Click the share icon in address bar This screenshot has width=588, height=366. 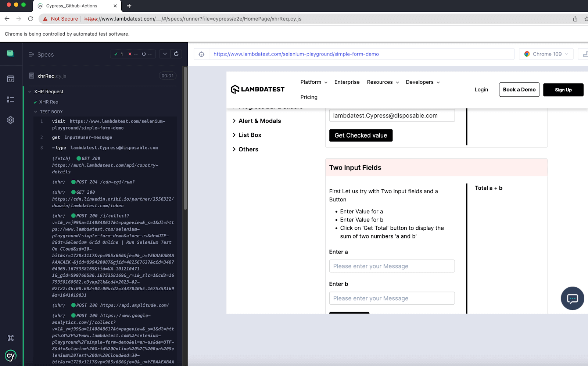[575, 19]
